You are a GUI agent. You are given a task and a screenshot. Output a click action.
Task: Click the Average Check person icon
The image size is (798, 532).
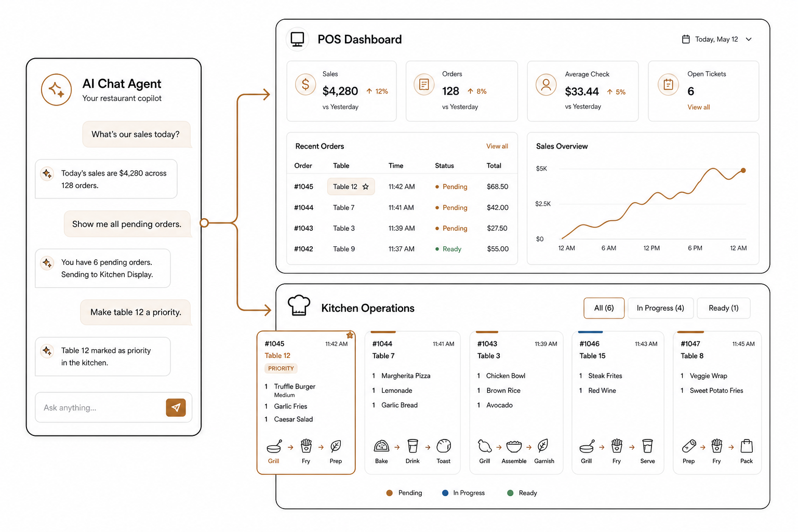pyautogui.click(x=546, y=84)
